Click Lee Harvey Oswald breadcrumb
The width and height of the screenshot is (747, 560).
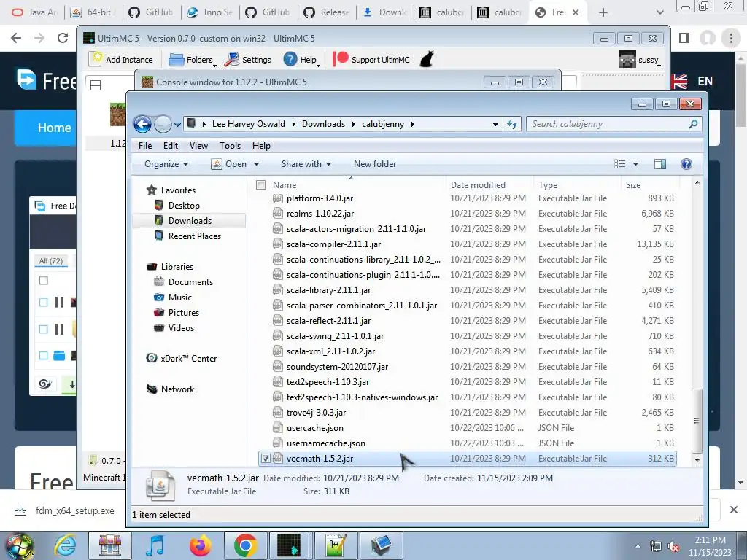coord(248,124)
